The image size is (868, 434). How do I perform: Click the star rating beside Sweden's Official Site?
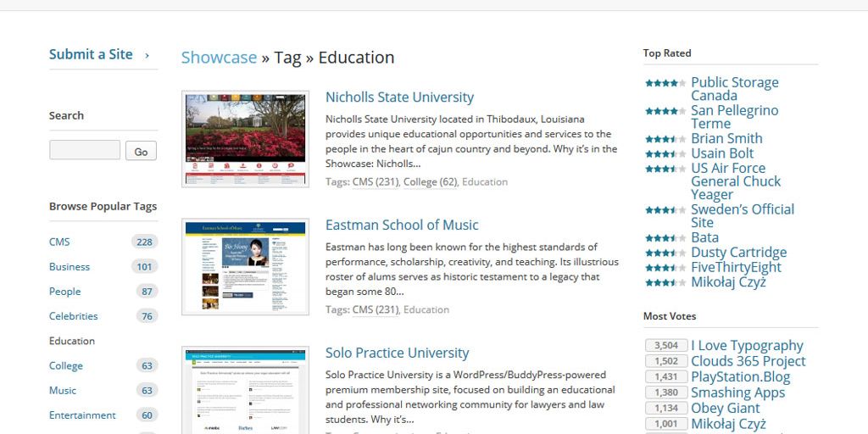click(665, 210)
